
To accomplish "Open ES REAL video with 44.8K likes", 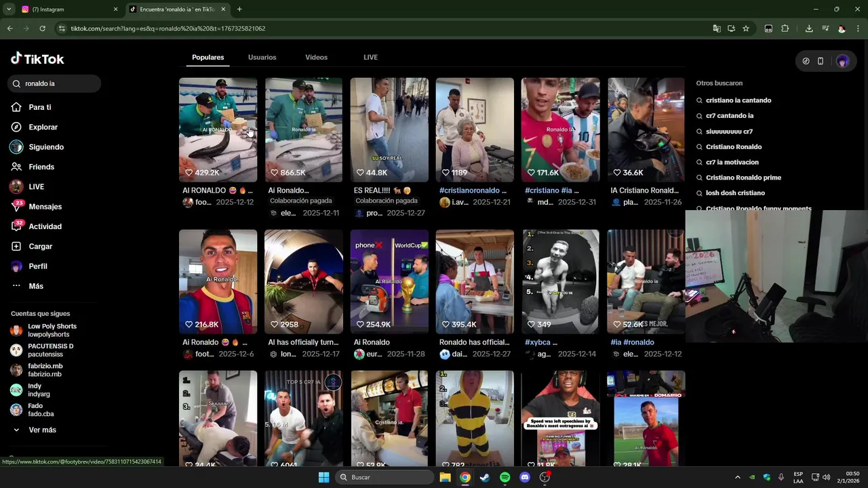I will [389, 129].
